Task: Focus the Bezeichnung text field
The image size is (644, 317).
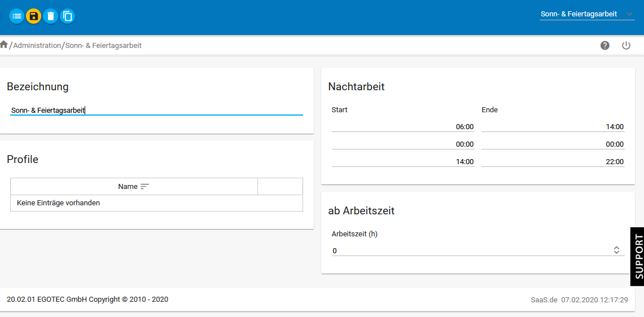Action: point(156,110)
